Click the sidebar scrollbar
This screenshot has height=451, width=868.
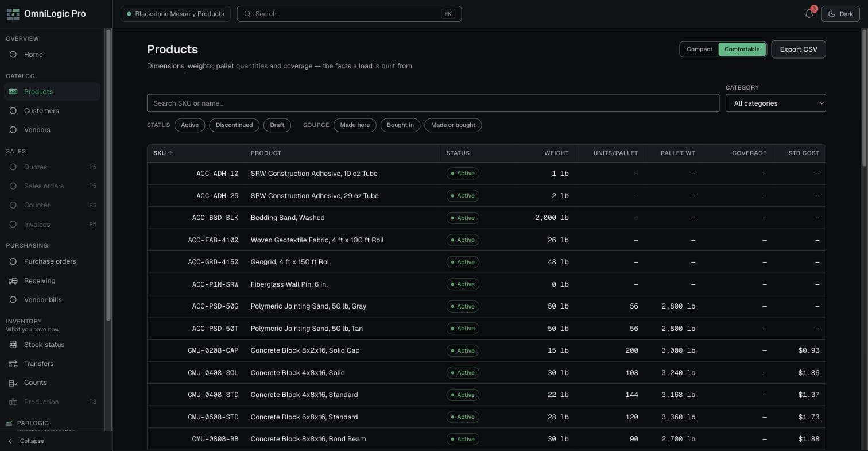[x=108, y=175]
